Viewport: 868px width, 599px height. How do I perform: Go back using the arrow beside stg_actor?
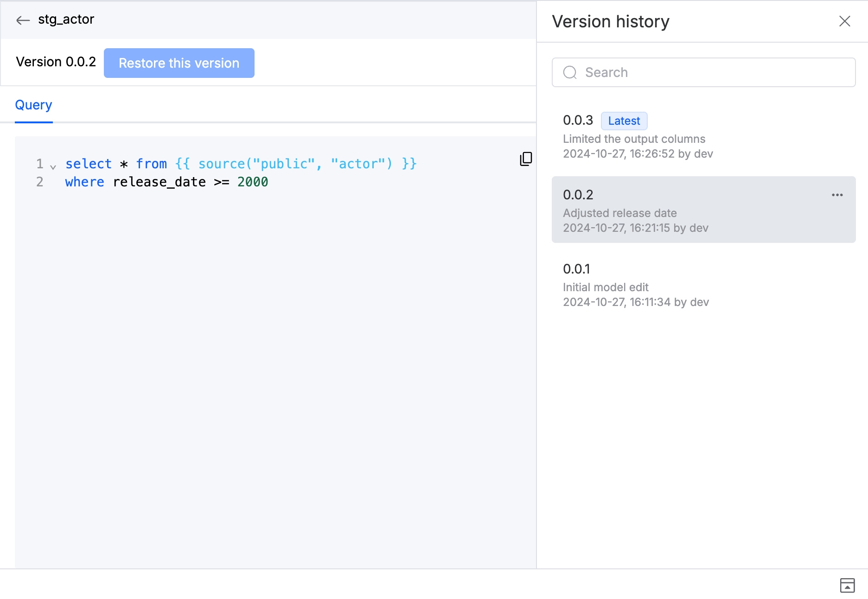pos(23,20)
